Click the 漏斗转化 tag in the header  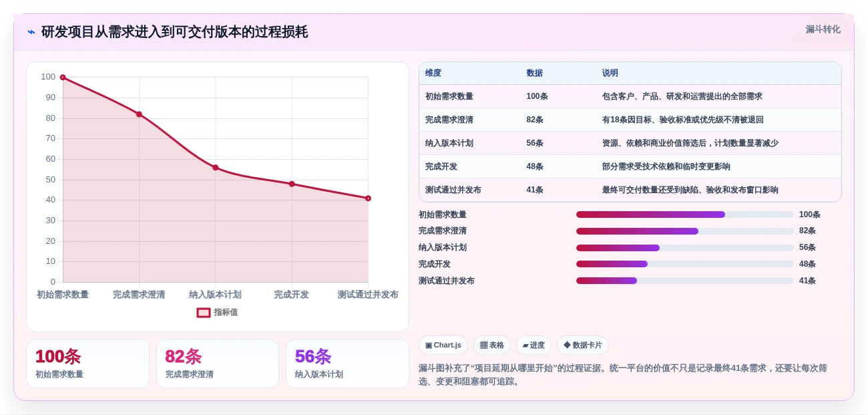pos(823,29)
